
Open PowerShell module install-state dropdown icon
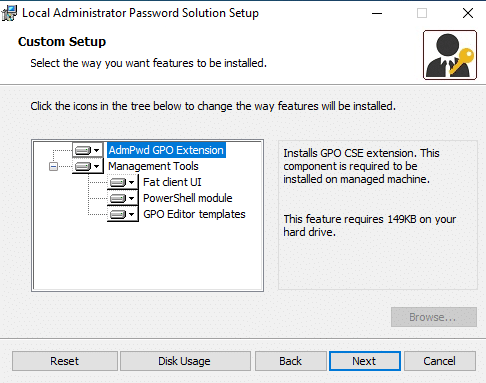click(123, 198)
